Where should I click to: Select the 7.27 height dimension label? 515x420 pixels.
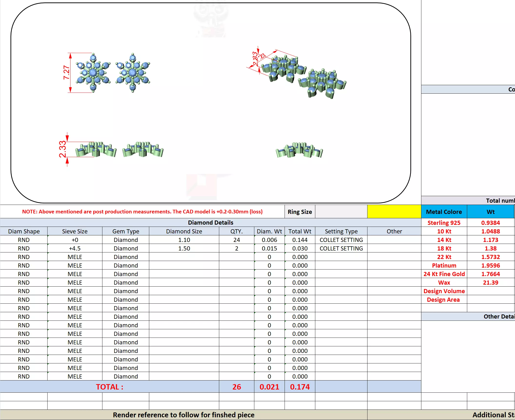(66, 72)
